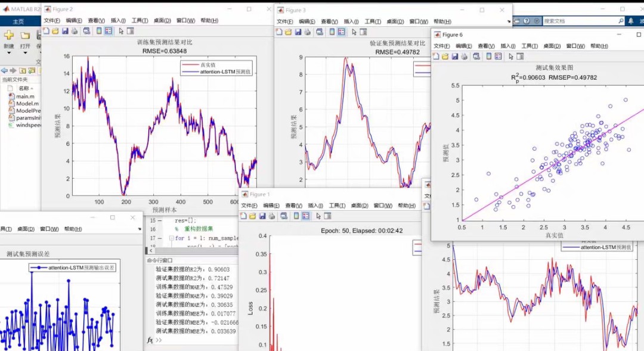Screen dimensions: 644x351
Task: Open 帮助(H) menu in Figure 6
Action: pyautogui.click(x=599, y=46)
